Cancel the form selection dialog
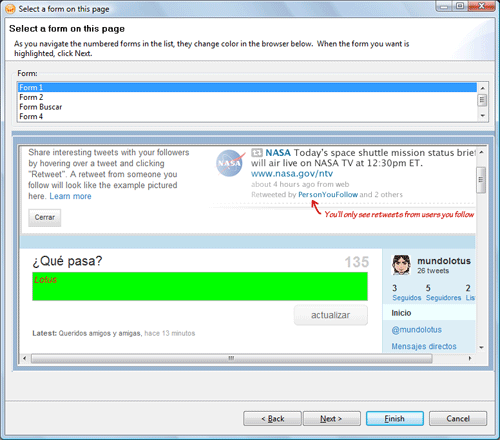 pos(458,419)
